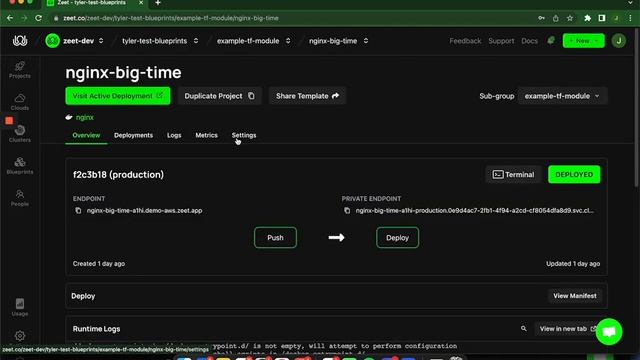Open Clusters in the sidebar
The height and width of the screenshot is (360, 640).
pyautogui.click(x=20, y=134)
